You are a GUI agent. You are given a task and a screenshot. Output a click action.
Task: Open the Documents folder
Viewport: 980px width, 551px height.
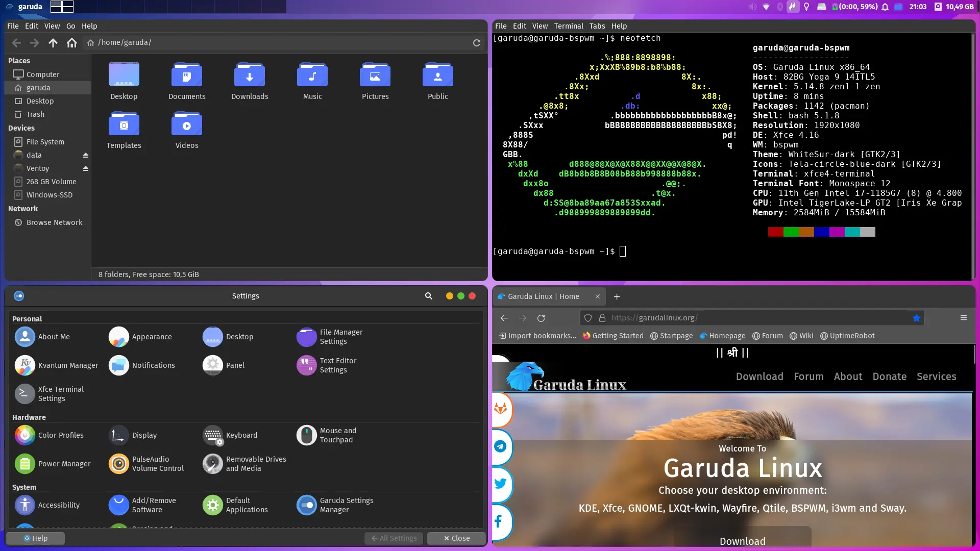pyautogui.click(x=187, y=81)
